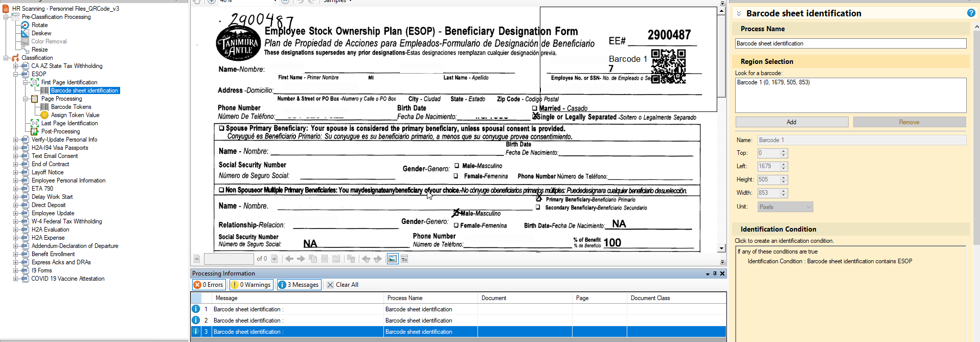Select the W-4 Federal Tax Withholding item
Screen dimensions: 980x342
click(66, 221)
